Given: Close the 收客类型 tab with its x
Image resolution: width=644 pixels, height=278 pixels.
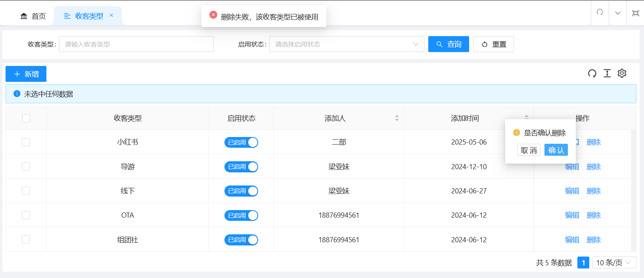Looking at the screenshot, I should 111,15.
